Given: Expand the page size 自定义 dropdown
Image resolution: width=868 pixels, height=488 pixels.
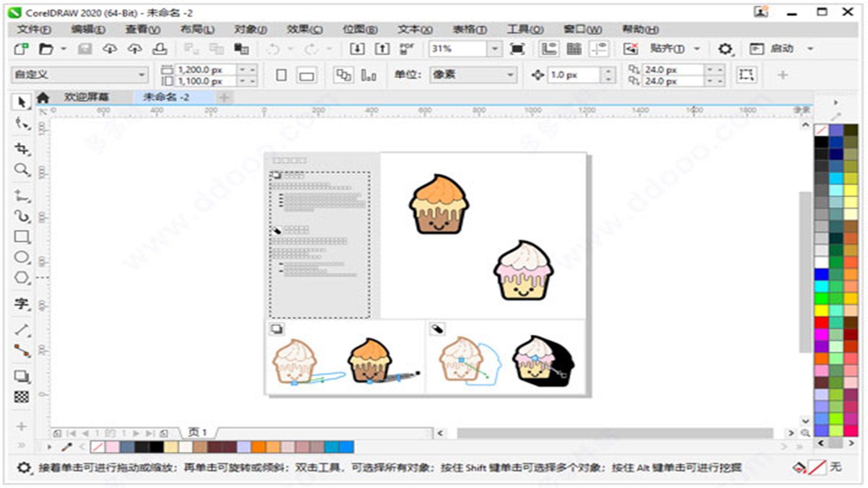Looking at the screenshot, I should [142, 75].
